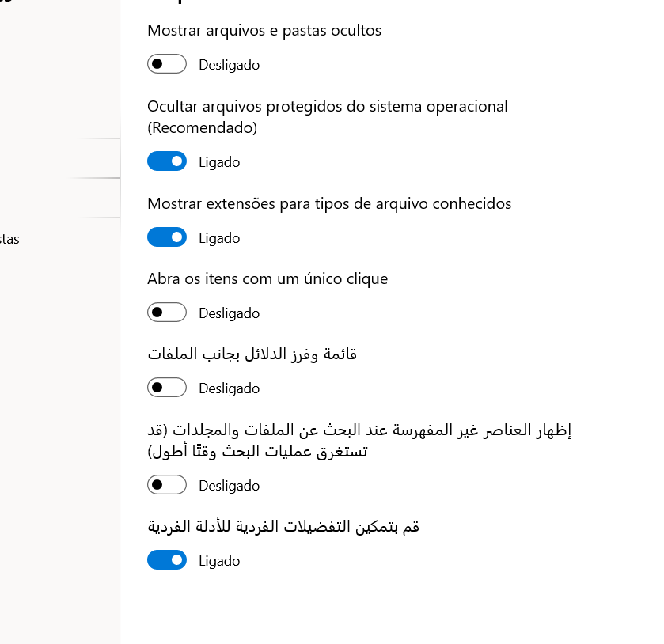Disable hiding protected operating system files

(x=166, y=161)
